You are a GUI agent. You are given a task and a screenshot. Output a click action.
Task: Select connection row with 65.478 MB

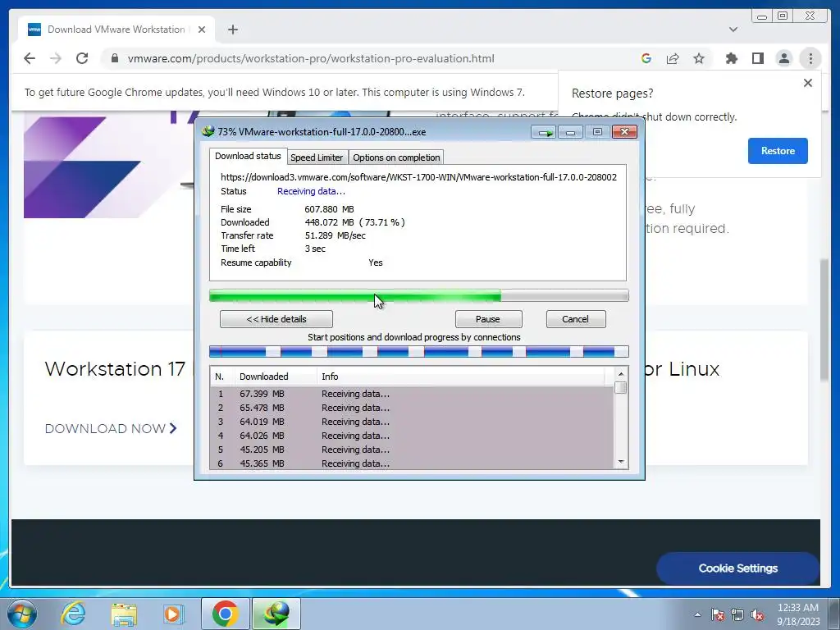tap(412, 408)
